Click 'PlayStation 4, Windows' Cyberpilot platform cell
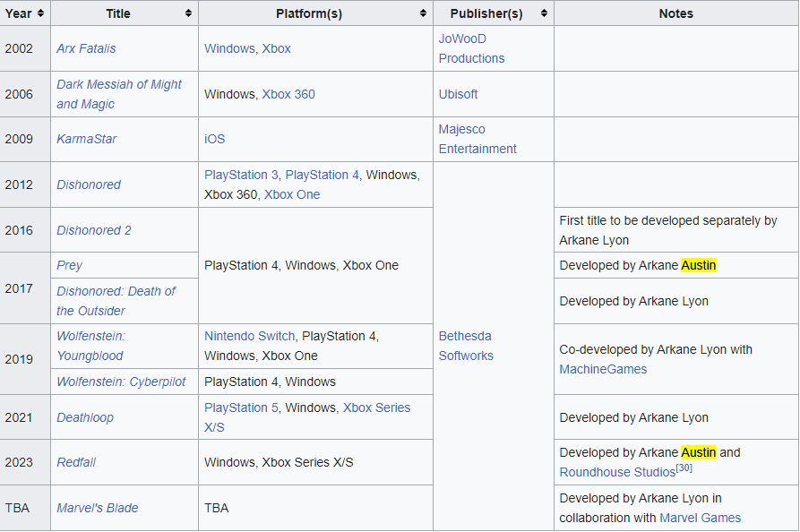The height and width of the screenshot is (532, 800). [x=315, y=382]
